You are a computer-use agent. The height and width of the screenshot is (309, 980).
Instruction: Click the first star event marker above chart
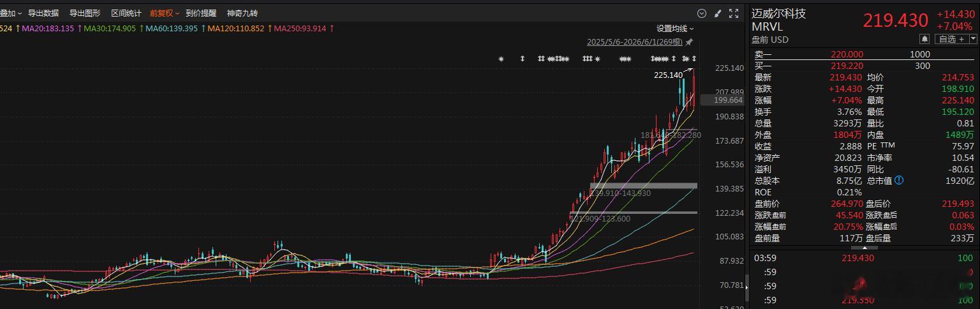(x=501, y=59)
